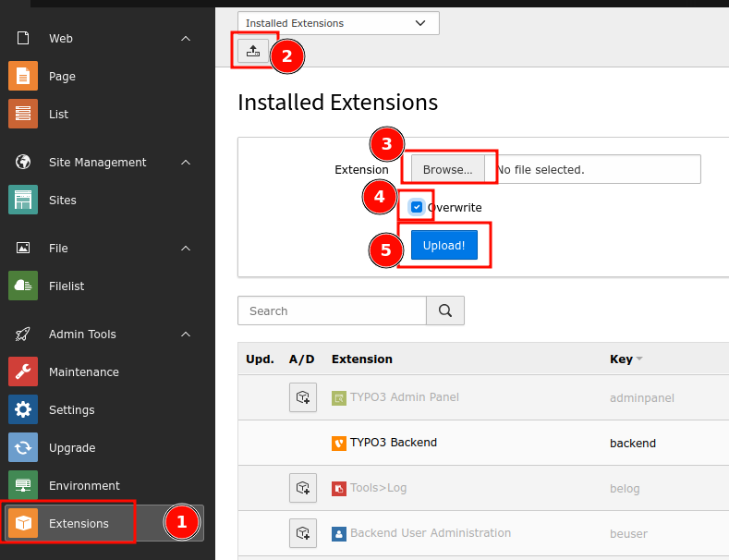Viewport: 729px width, 560px height.
Task: Select the Tools>Log extension name
Action: tap(379, 488)
